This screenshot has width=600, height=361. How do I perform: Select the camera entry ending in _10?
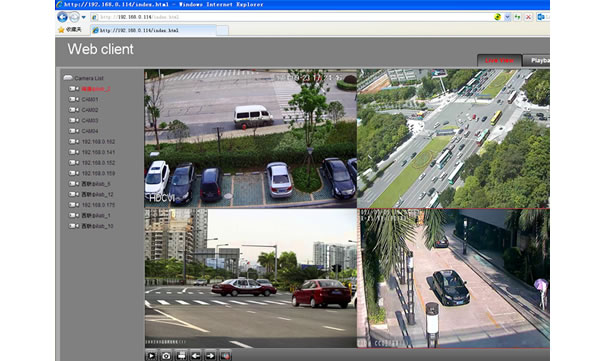[97, 226]
